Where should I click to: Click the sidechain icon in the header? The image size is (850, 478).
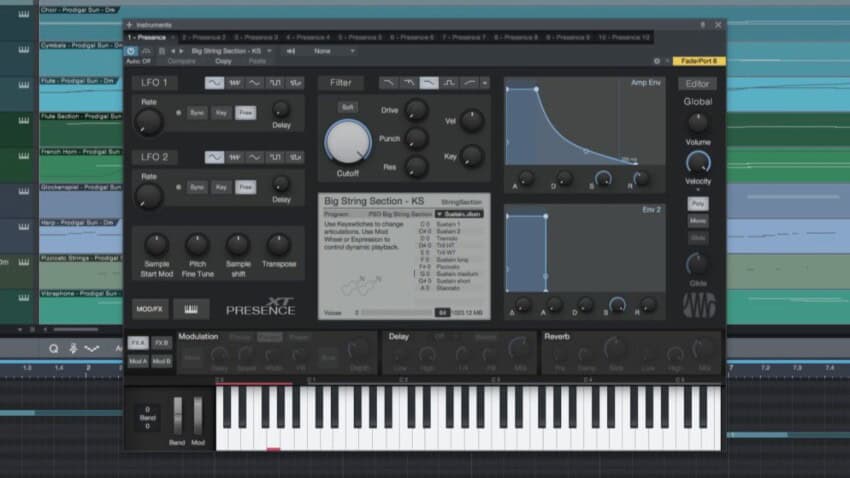291,51
